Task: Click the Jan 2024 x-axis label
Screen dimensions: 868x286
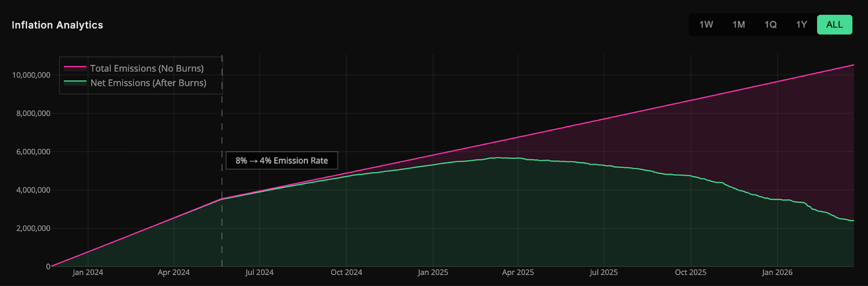Action: [x=88, y=272]
